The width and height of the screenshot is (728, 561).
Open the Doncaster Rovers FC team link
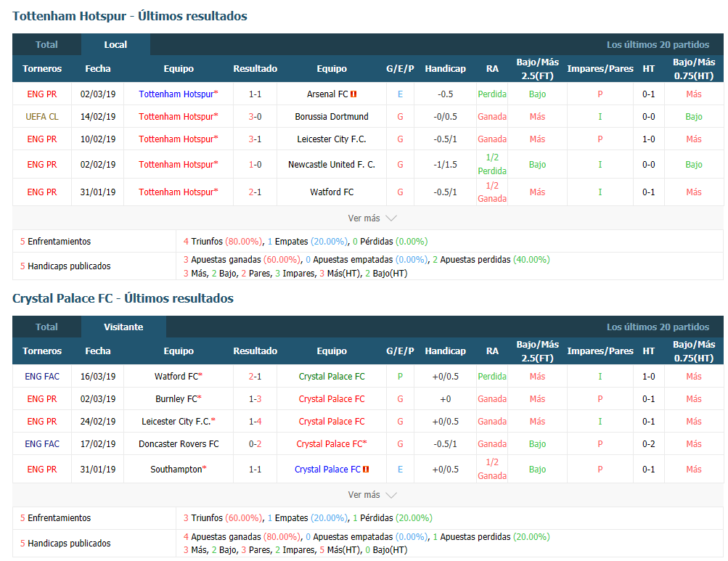tap(179, 444)
